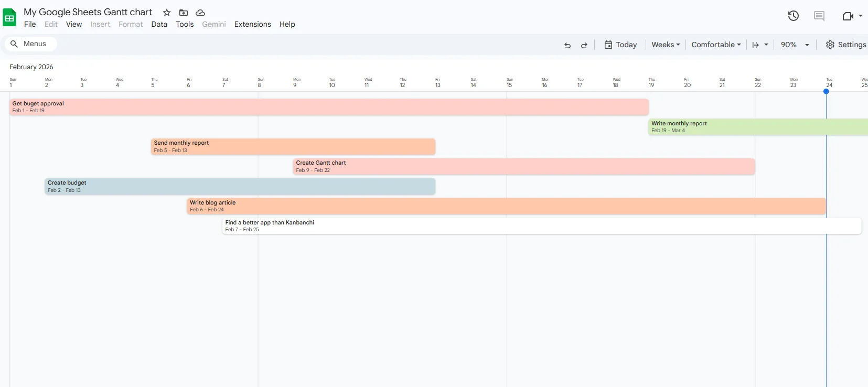Open the Tools menu

185,24
